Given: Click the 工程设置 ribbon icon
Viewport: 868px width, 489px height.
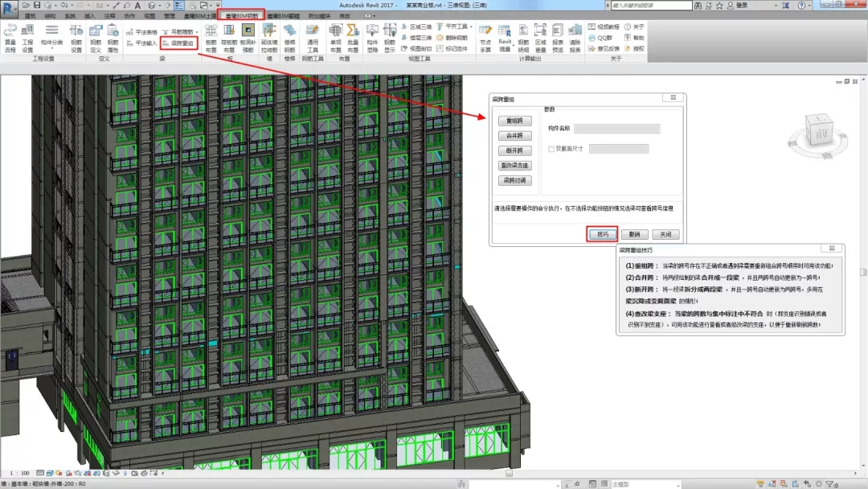Looking at the screenshot, I should (x=28, y=38).
